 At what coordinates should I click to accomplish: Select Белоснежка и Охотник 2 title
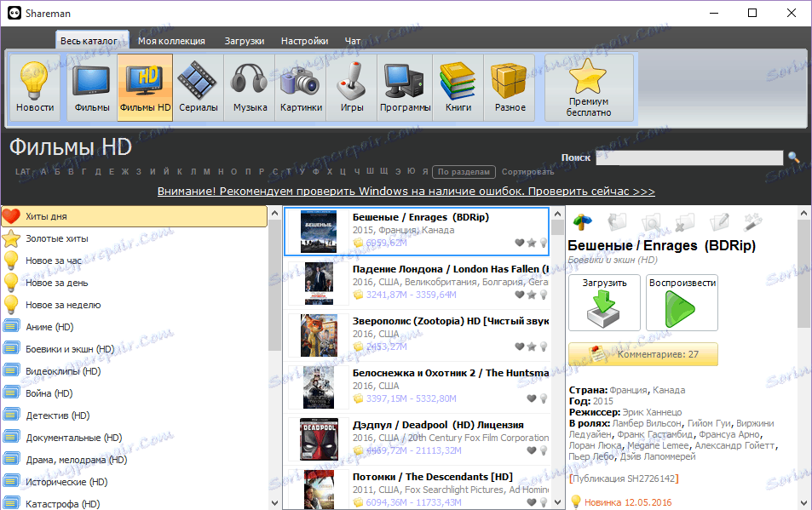451,373
